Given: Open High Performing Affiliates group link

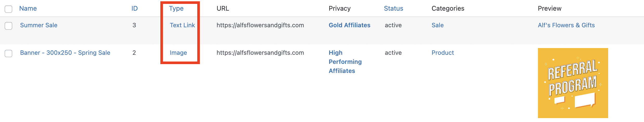Looking at the screenshot, I should point(345,62).
